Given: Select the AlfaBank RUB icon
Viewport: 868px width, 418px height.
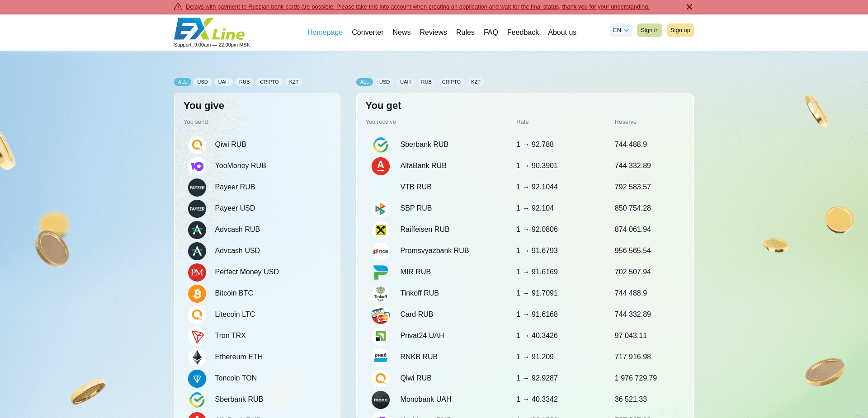Looking at the screenshot, I should [381, 166].
